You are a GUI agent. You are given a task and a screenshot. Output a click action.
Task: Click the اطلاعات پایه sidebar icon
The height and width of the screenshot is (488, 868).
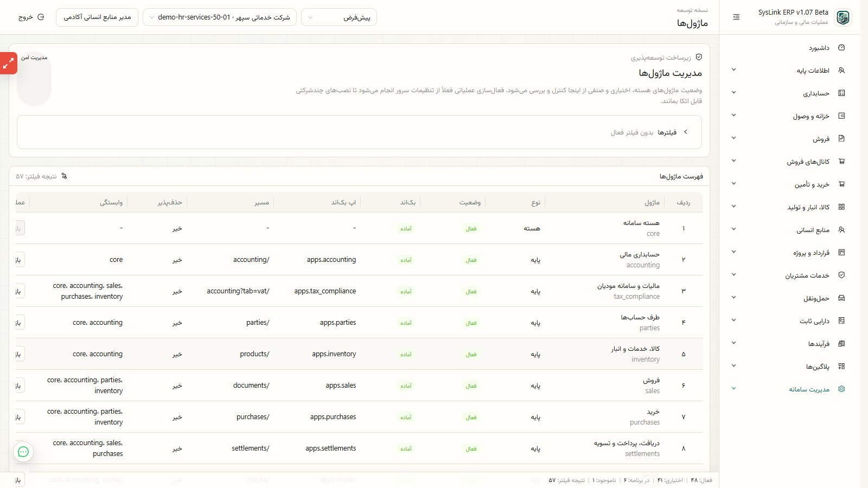pyautogui.click(x=841, y=70)
